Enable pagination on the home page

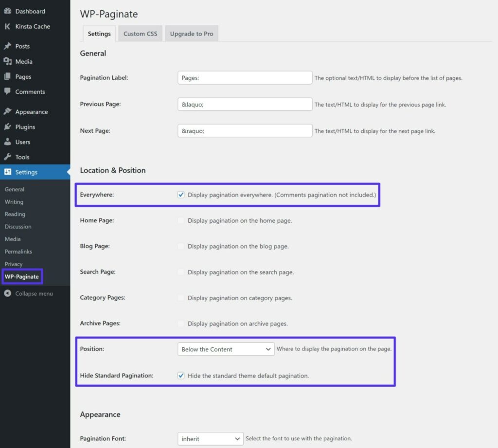(x=181, y=220)
